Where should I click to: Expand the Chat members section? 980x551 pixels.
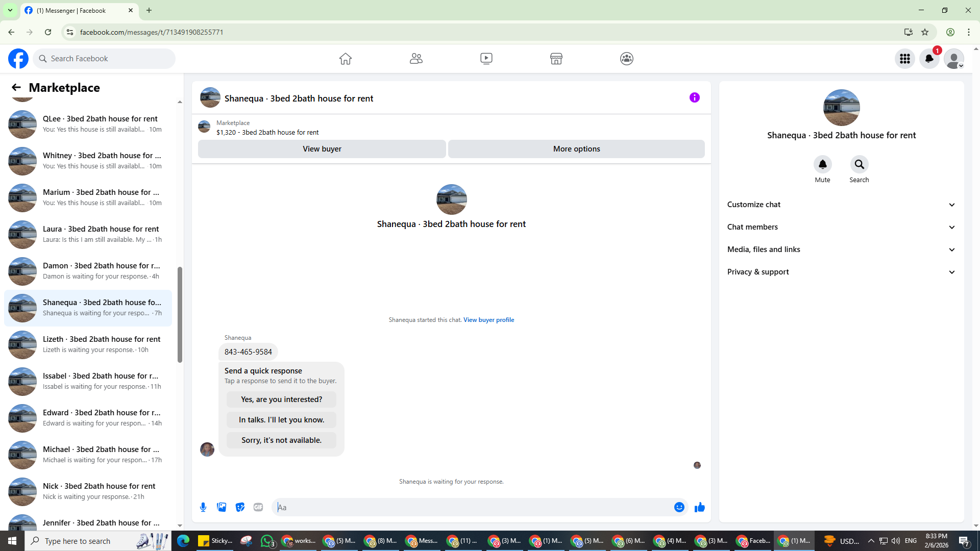pyautogui.click(x=841, y=227)
